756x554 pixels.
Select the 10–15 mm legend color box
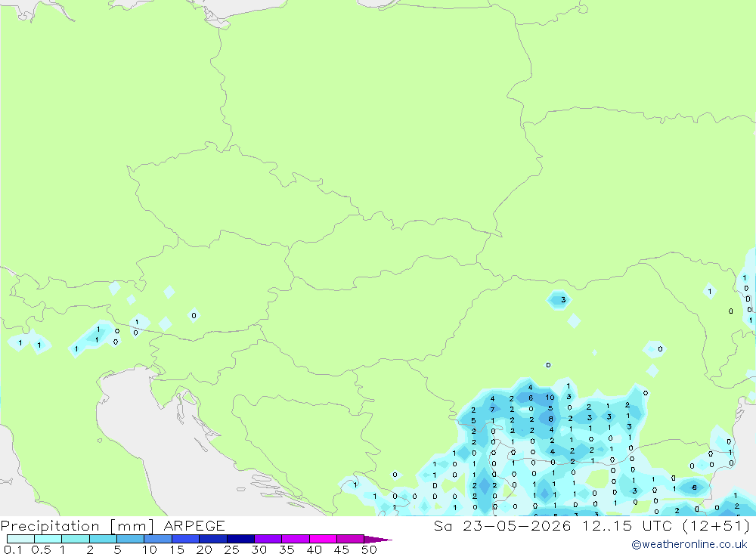(158, 539)
